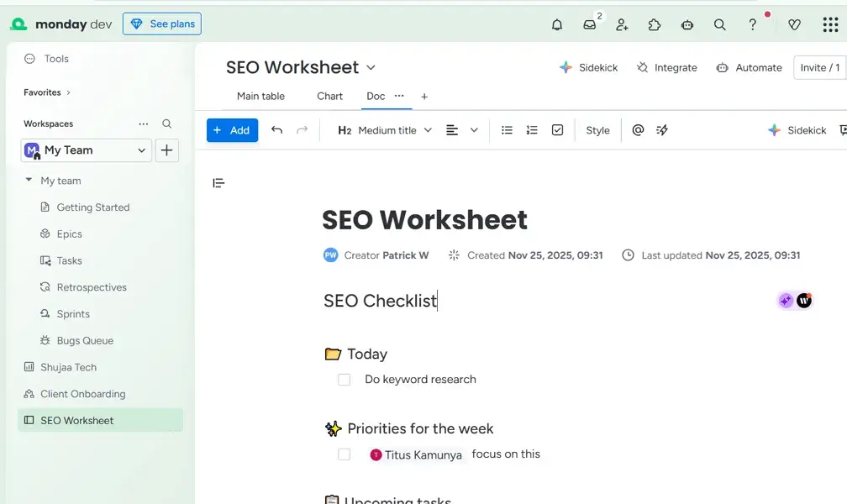Insert a numbered list in the doc
847x504 pixels.
(532, 130)
